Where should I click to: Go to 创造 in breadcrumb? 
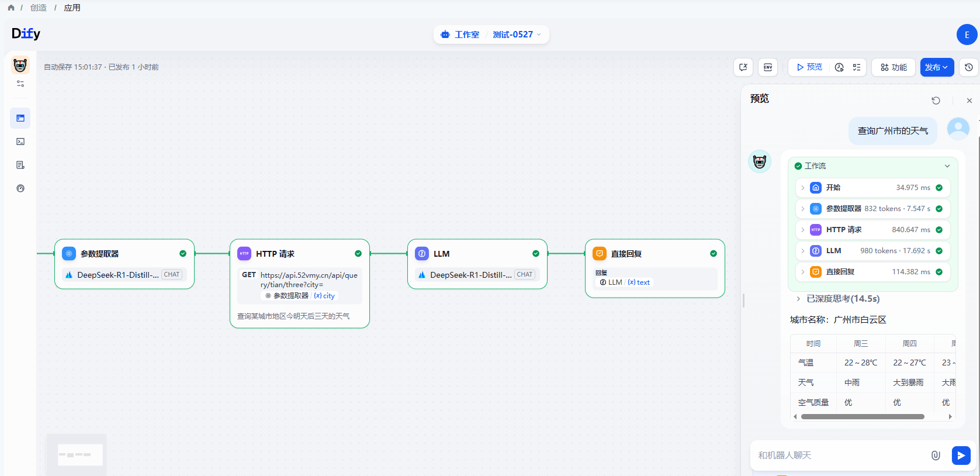(x=39, y=8)
